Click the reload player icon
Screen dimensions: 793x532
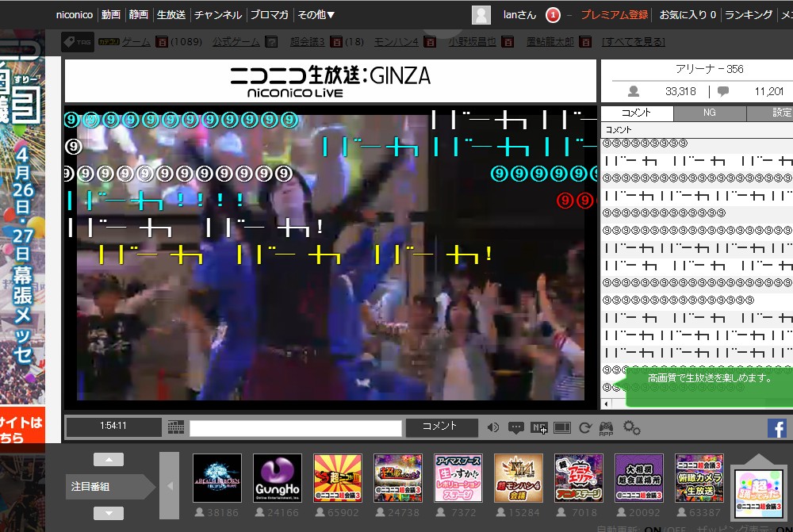585,428
